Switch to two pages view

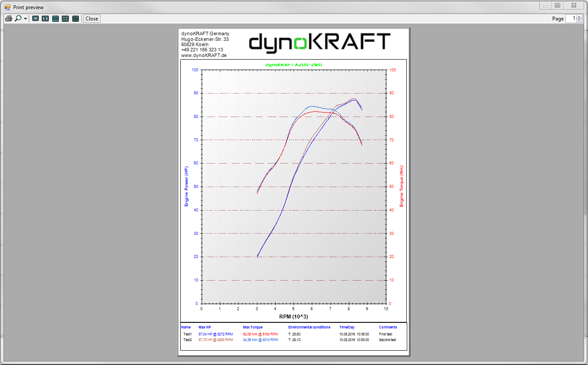[x=45, y=19]
